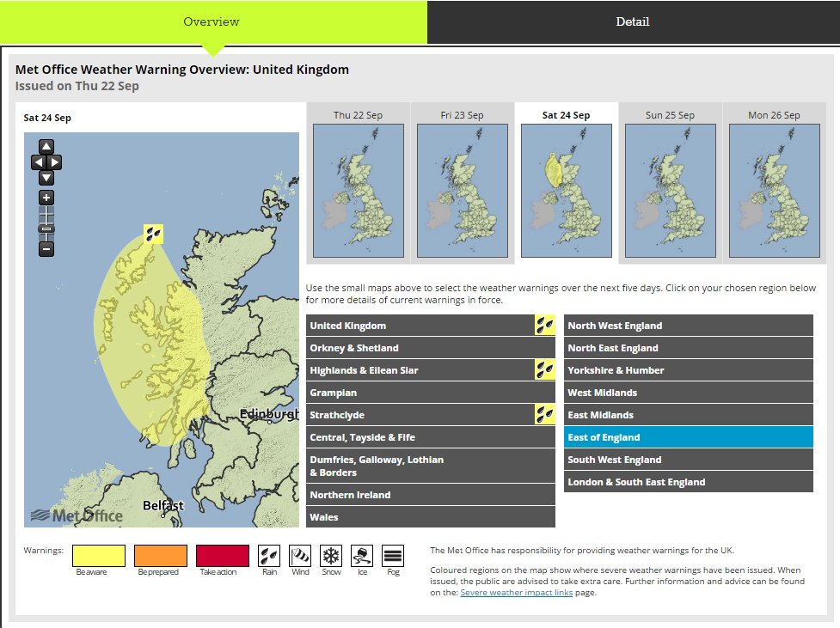Viewport: 840px width, 628px height.
Task: Click rain icon beside Strathclyde row
Action: pos(545,414)
